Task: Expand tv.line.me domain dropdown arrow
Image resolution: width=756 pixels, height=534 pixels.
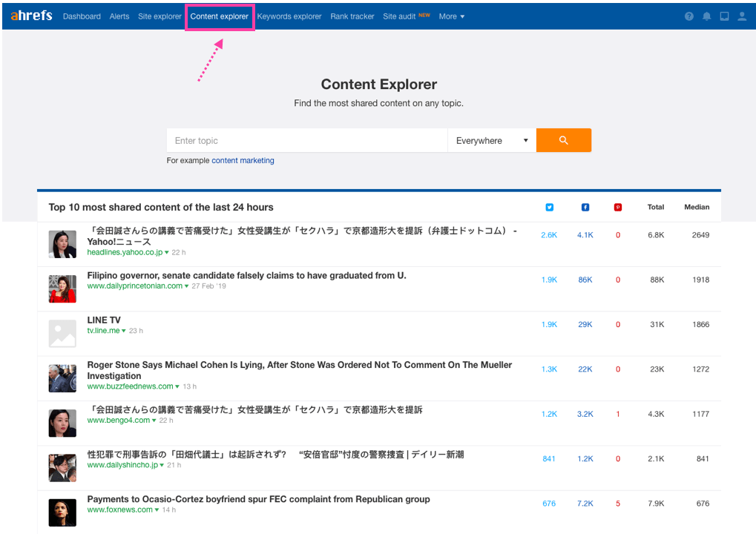Action: pos(124,331)
